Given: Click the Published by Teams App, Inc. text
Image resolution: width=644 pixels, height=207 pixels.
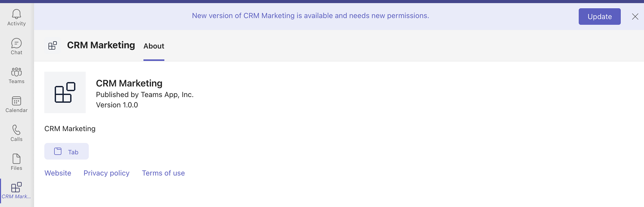Looking at the screenshot, I should (145, 95).
